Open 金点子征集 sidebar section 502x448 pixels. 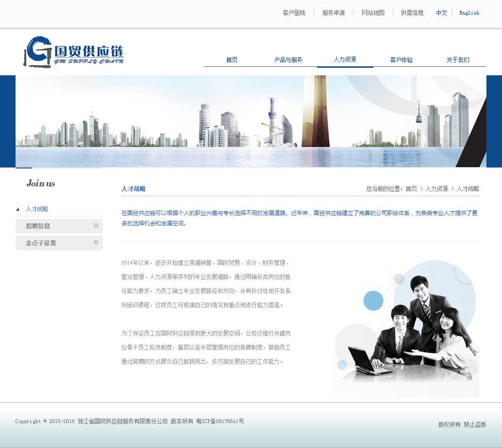pos(41,243)
